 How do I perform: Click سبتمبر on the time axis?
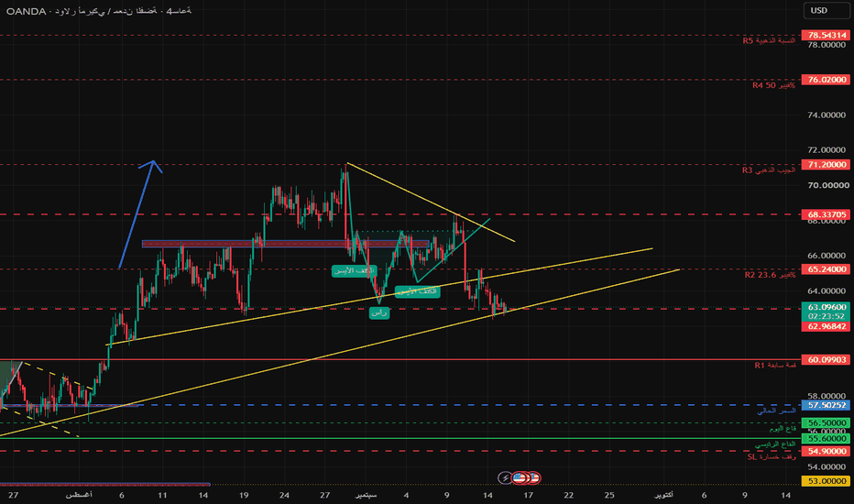pos(366,495)
